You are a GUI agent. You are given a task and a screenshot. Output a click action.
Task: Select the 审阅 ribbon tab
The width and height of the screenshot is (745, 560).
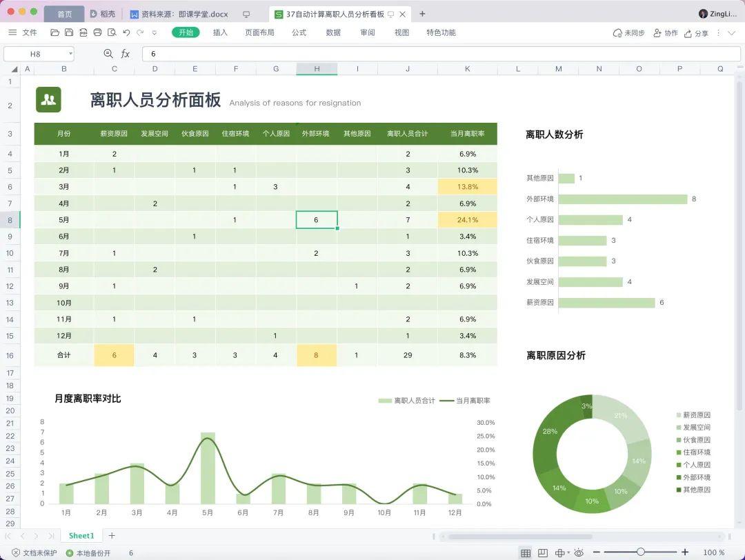pos(367,32)
